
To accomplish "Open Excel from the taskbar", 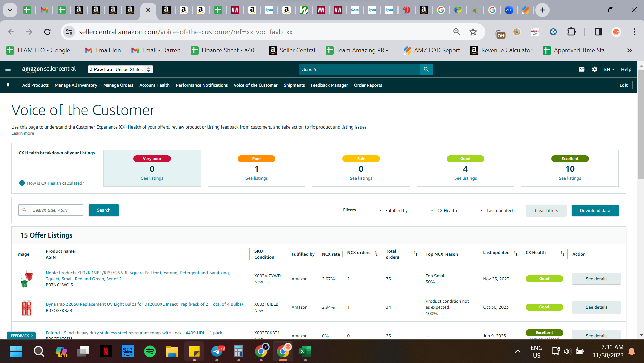I will click(305, 352).
